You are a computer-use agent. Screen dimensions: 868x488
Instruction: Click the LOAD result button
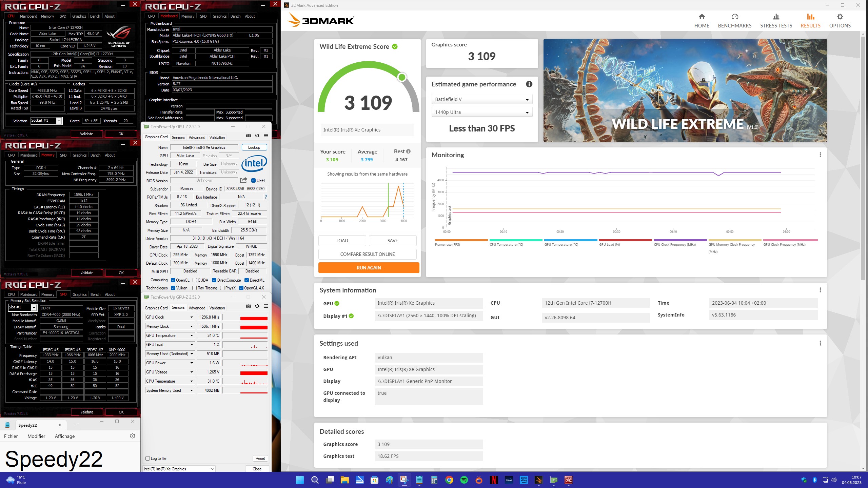pos(342,241)
